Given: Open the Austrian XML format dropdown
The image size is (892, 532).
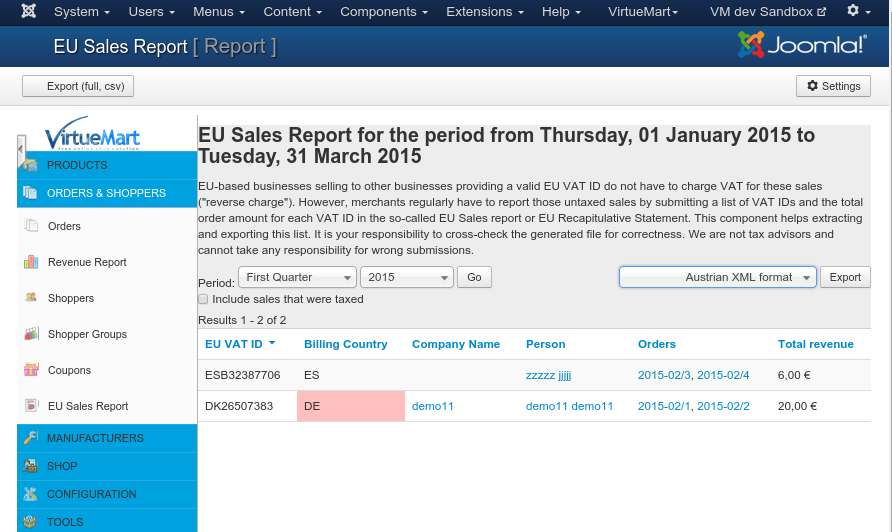Looking at the screenshot, I should tap(717, 277).
